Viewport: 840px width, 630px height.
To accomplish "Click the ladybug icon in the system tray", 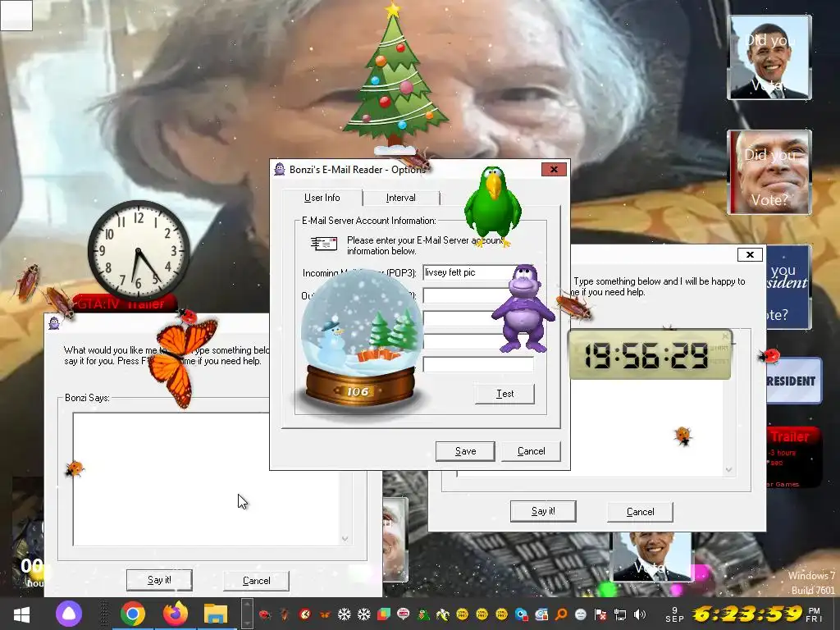I will pos(265,614).
